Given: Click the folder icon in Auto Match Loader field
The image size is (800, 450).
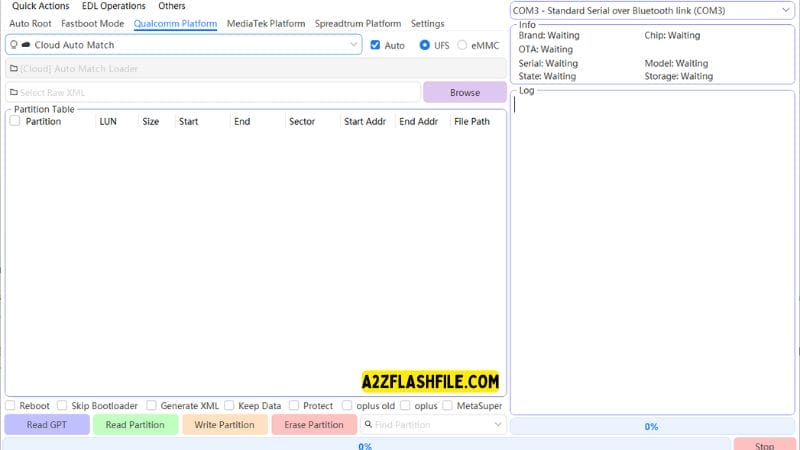Looking at the screenshot, I should [14, 68].
